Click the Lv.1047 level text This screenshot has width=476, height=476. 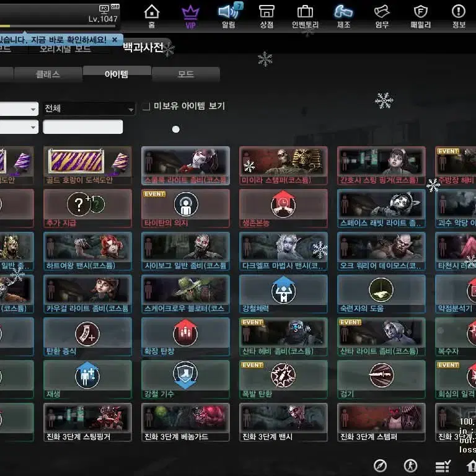(x=103, y=19)
